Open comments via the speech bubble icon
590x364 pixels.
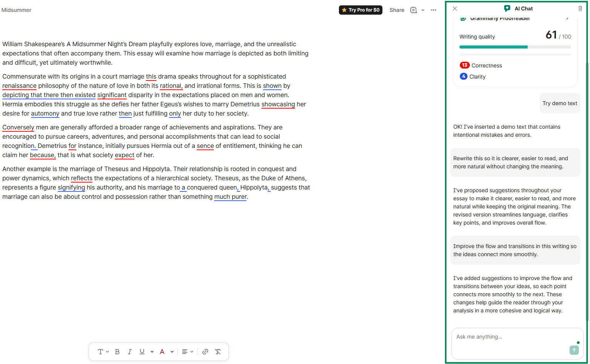click(x=413, y=10)
